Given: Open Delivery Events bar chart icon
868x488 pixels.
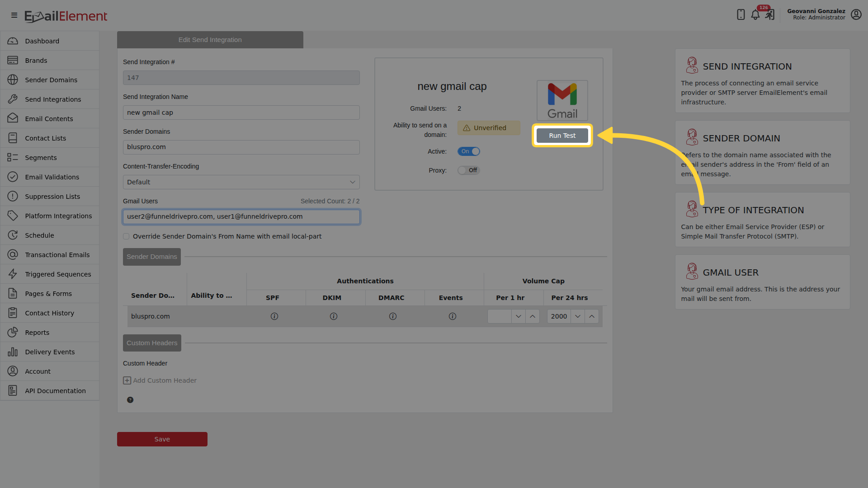Looking at the screenshot, I should 13,352.
